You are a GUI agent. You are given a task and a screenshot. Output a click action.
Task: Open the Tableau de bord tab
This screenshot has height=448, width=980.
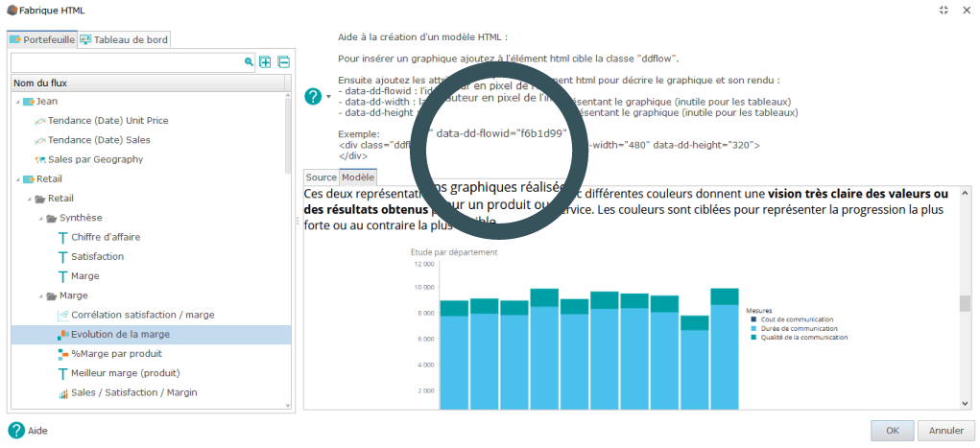[x=125, y=39]
